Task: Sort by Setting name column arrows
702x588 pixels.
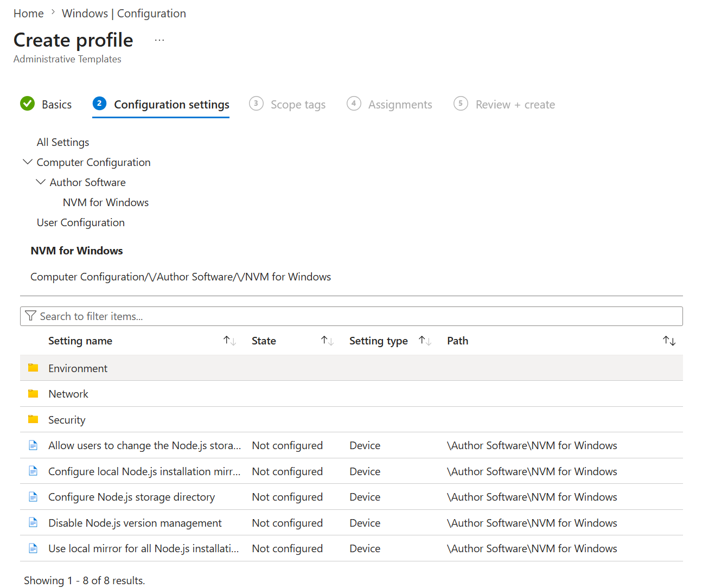Action: click(229, 341)
